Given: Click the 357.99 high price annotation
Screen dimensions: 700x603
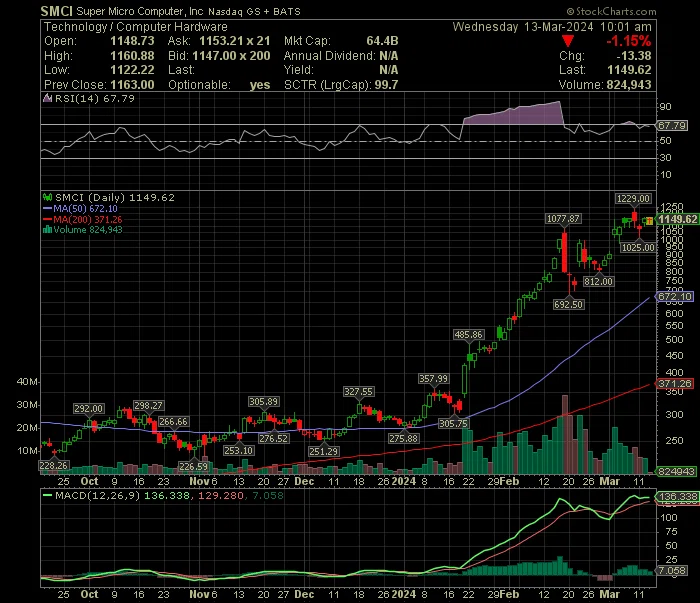Looking at the screenshot, I should pos(433,379).
